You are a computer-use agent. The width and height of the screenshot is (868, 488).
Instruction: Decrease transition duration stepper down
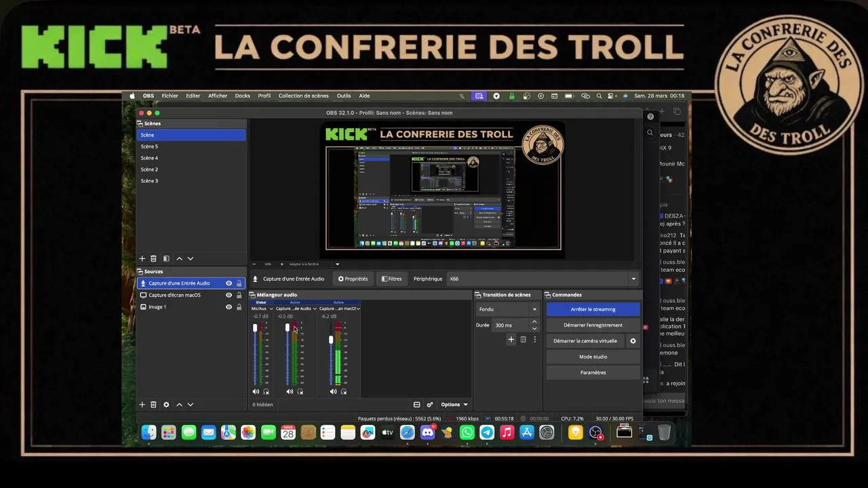pos(534,328)
